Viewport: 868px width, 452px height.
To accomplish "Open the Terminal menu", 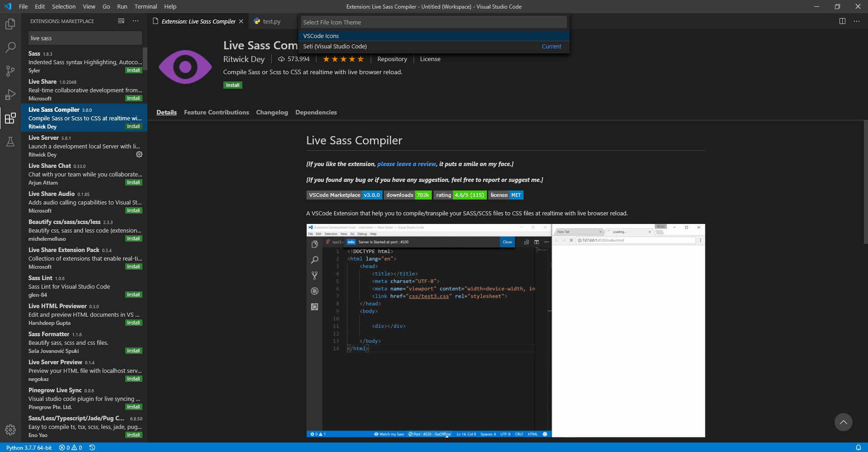I will tap(146, 6).
